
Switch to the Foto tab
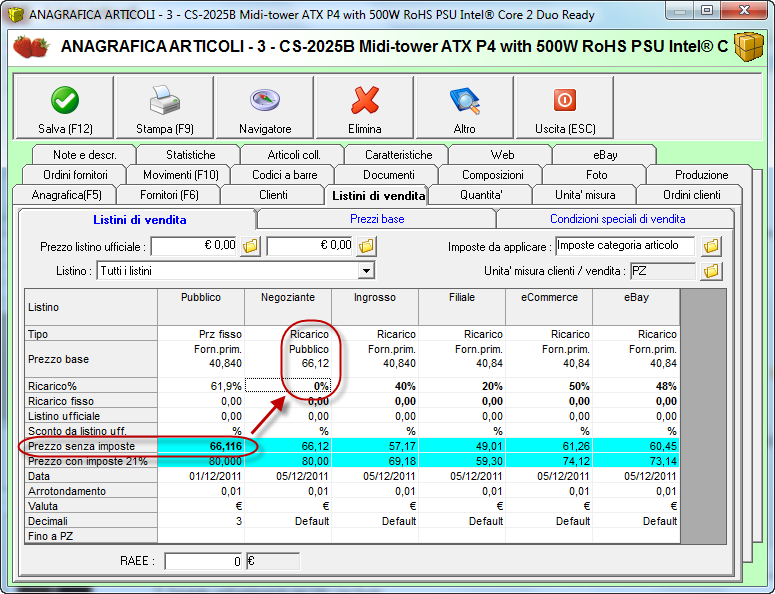coord(597,175)
